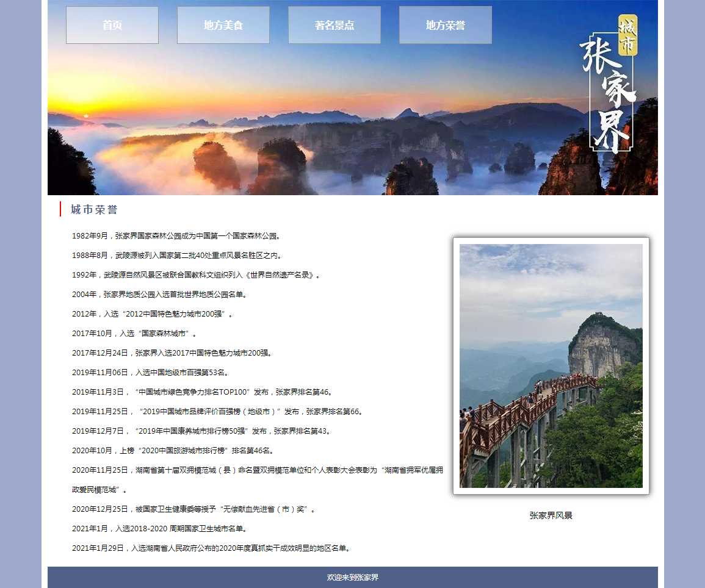Click the 张家界风景 photo caption
Screen dimensions: 705x588
551,515
